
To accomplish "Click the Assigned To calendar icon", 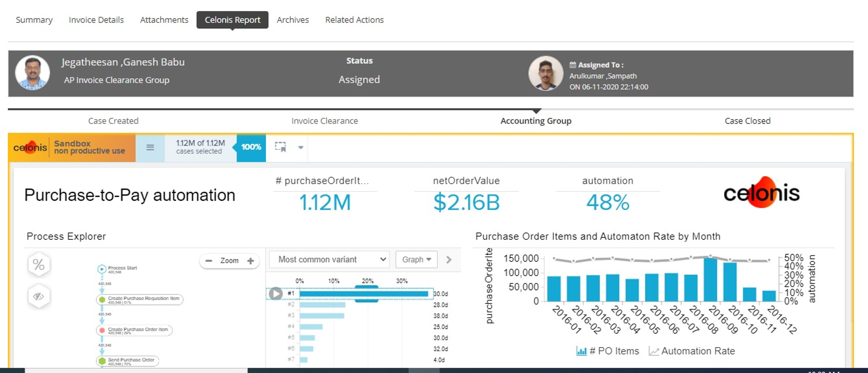I will (x=573, y=65).
